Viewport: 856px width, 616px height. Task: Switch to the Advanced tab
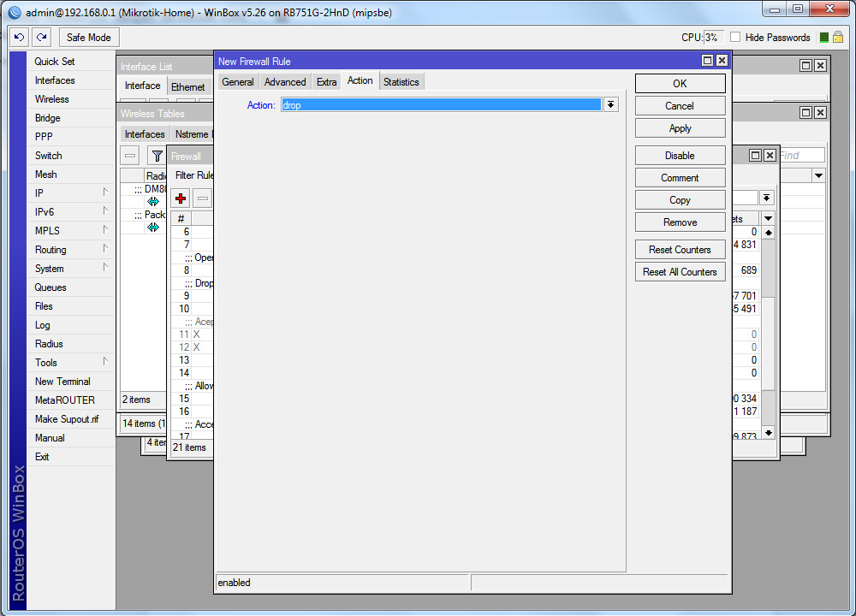coord(285,82)
